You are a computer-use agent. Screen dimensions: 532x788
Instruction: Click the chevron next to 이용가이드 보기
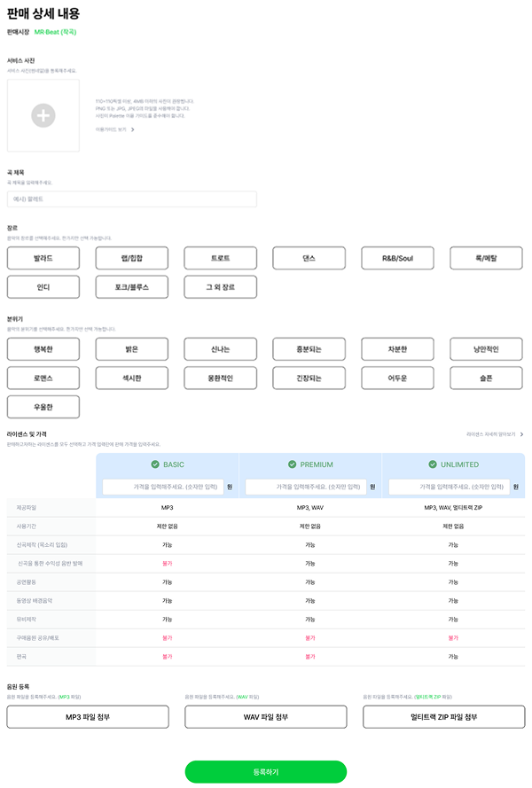[133, 129]
